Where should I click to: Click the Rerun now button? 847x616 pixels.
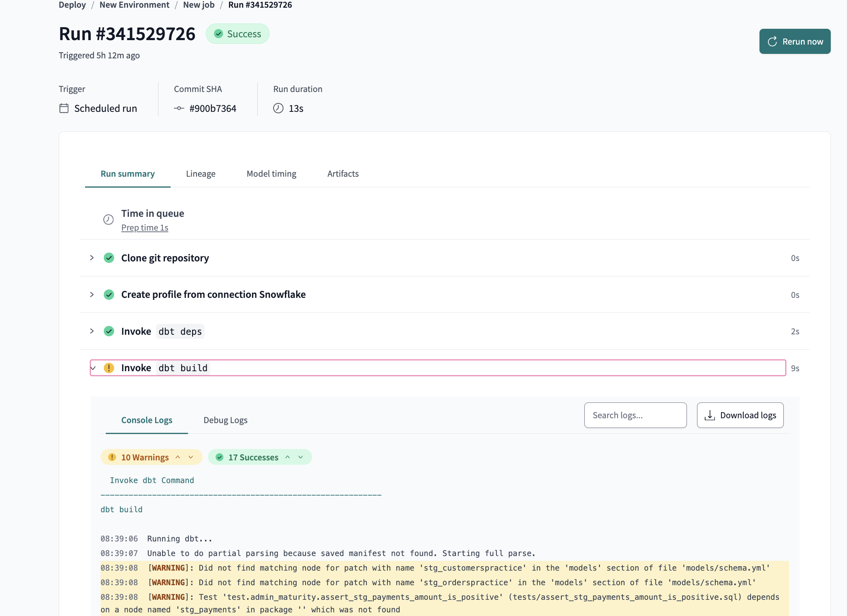coord(795,41)
